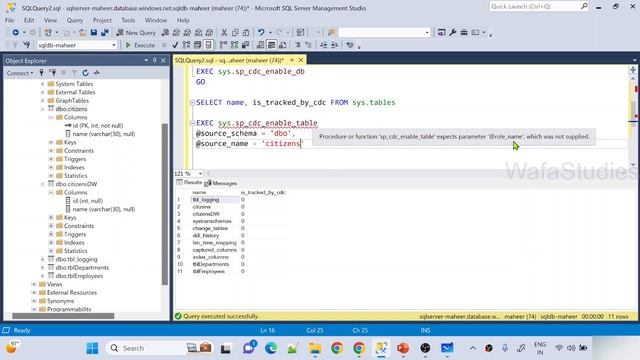Click the Disconnect plug icon in Object Explorer
Screen dimensions: 640x360
coord(52,73)
